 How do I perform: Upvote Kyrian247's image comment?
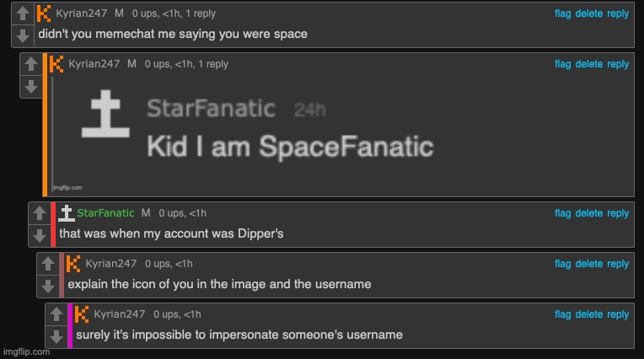(x=30, y=65)
